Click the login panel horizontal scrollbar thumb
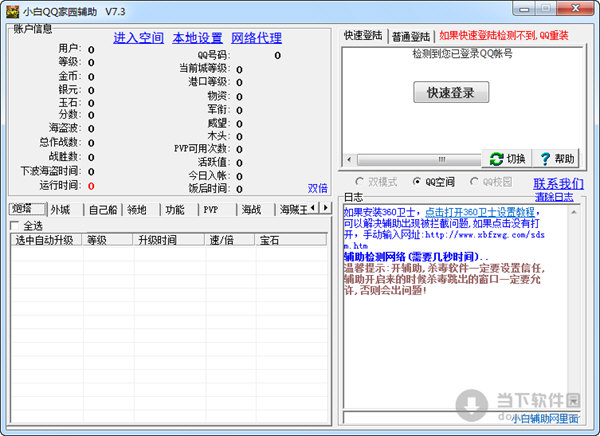This screenshot has height=436, width=600. [419, 159]
